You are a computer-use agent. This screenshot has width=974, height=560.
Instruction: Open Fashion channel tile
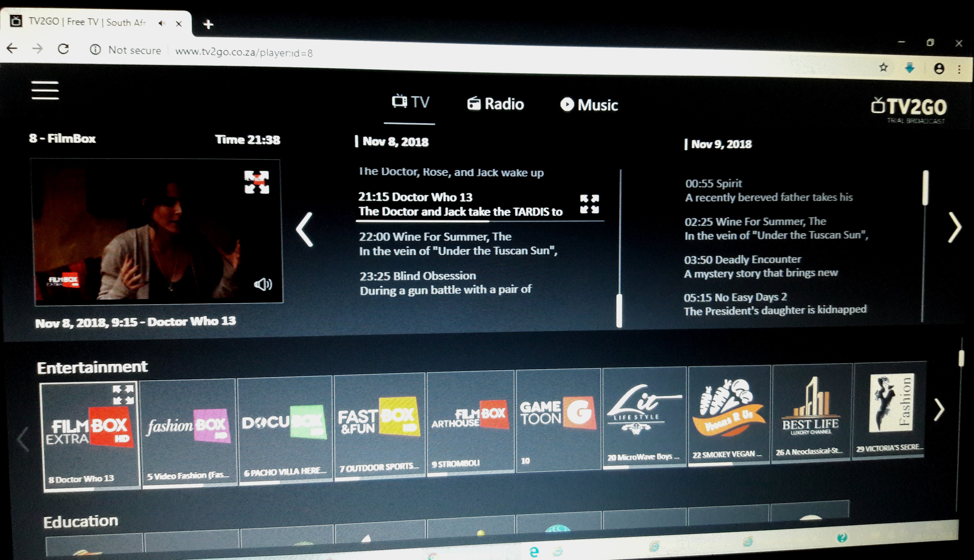pyautogui.click(x=889, y=410)
